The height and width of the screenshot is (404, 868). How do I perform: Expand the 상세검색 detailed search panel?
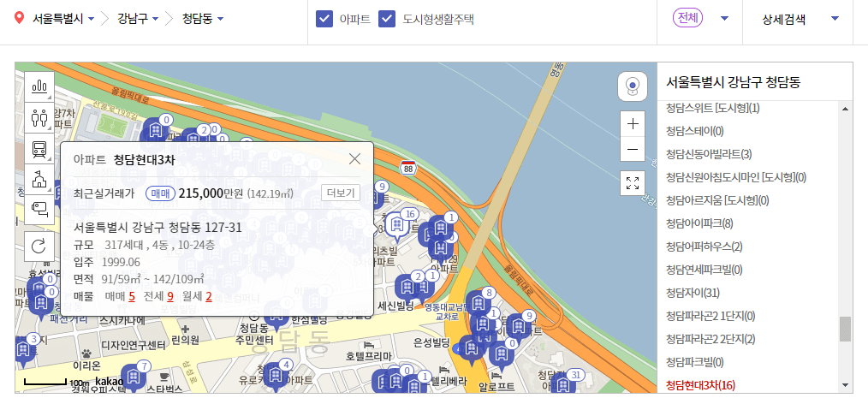coord(800,20)
